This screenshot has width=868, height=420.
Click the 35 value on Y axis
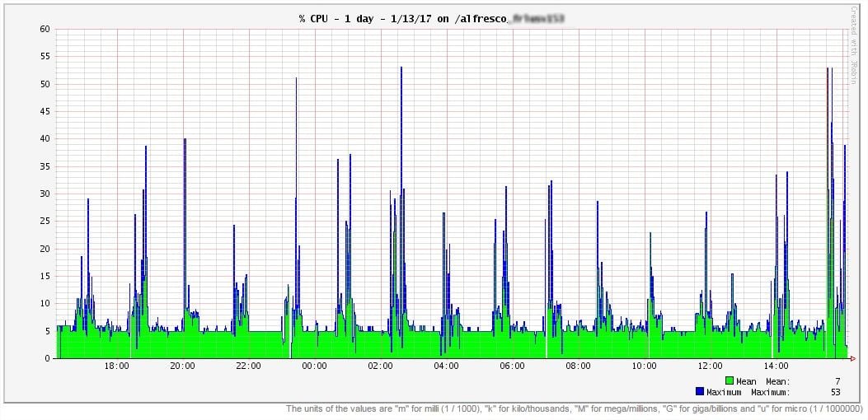click(x=45, y=166)
